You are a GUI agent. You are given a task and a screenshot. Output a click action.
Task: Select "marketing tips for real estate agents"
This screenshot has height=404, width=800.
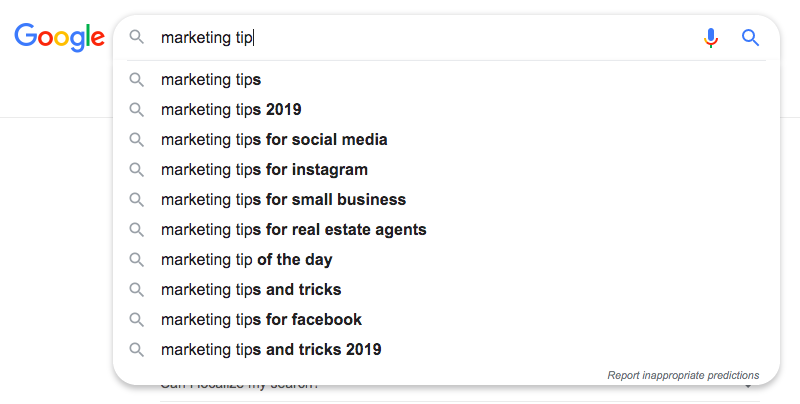(x=293, y=230)
